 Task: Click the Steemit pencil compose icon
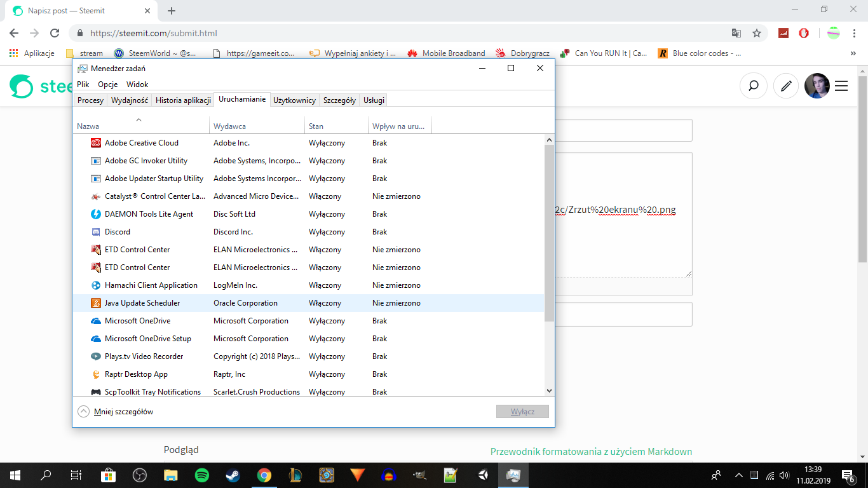click(786, 86)
